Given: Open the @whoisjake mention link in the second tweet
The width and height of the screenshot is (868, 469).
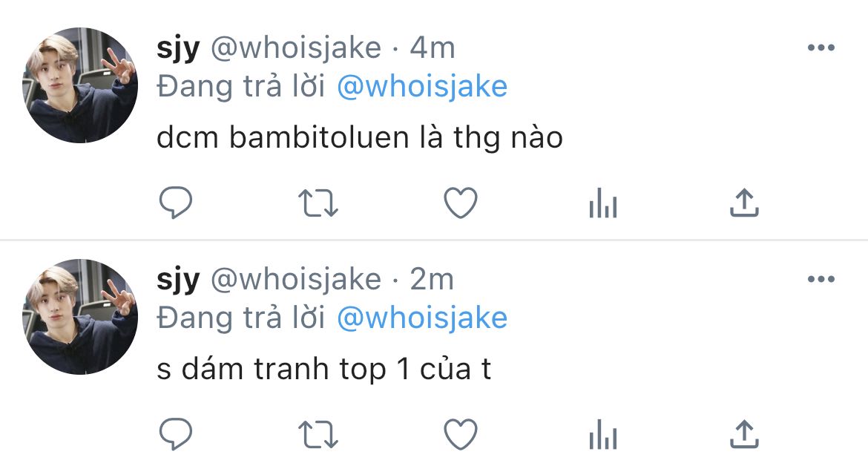Looking at the screenshot, I should 422,318.
